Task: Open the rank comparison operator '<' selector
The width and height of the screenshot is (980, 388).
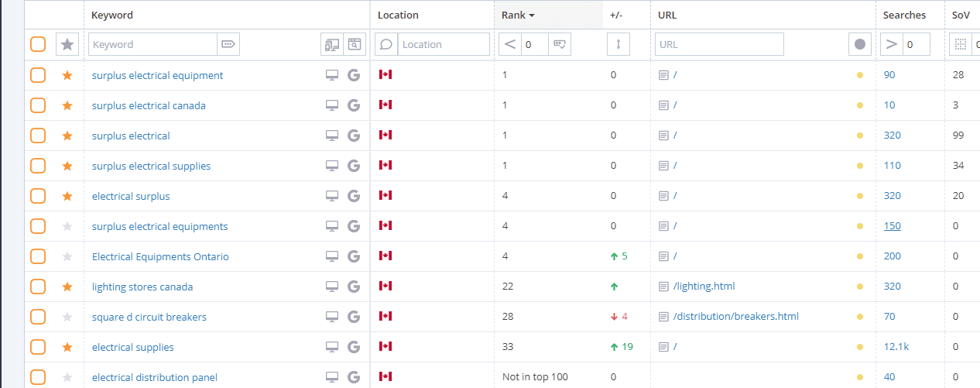Action: tap(510, 44)
